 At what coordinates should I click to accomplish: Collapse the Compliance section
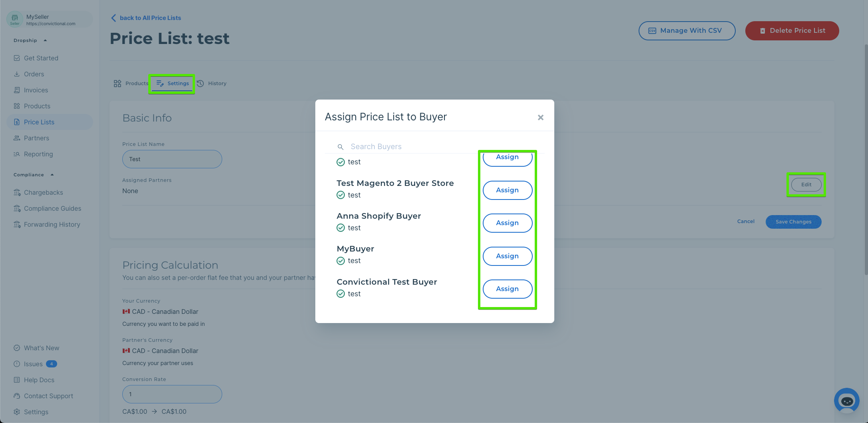pyautogui.click(x=52, y=175)
